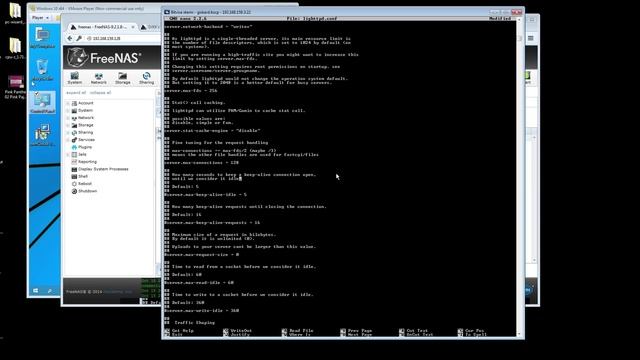
Task: Expand the Network tree node
Action: [x=68, y=118]
